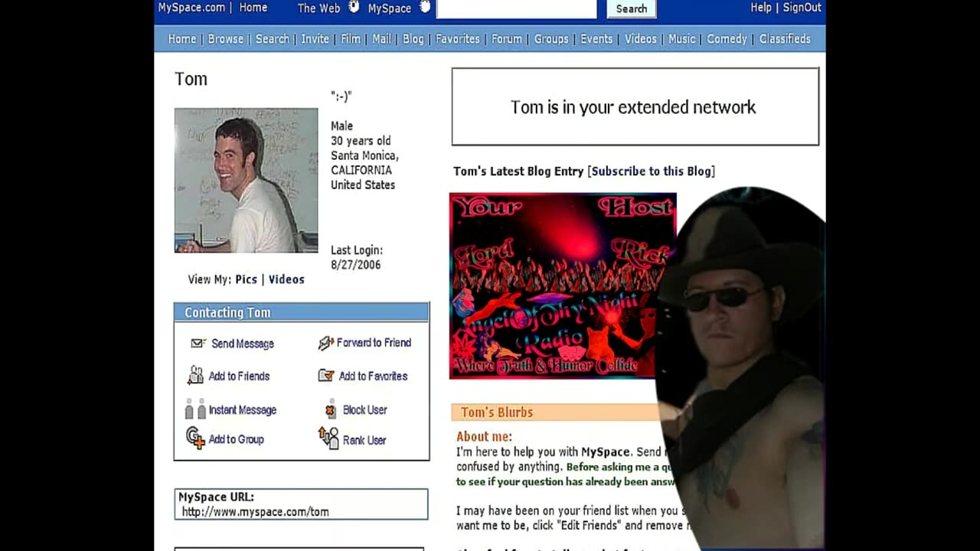The height and width of the screenshot is (551, 980).
Task: Open Forum in the navigation bar
Action: (507, 39)
